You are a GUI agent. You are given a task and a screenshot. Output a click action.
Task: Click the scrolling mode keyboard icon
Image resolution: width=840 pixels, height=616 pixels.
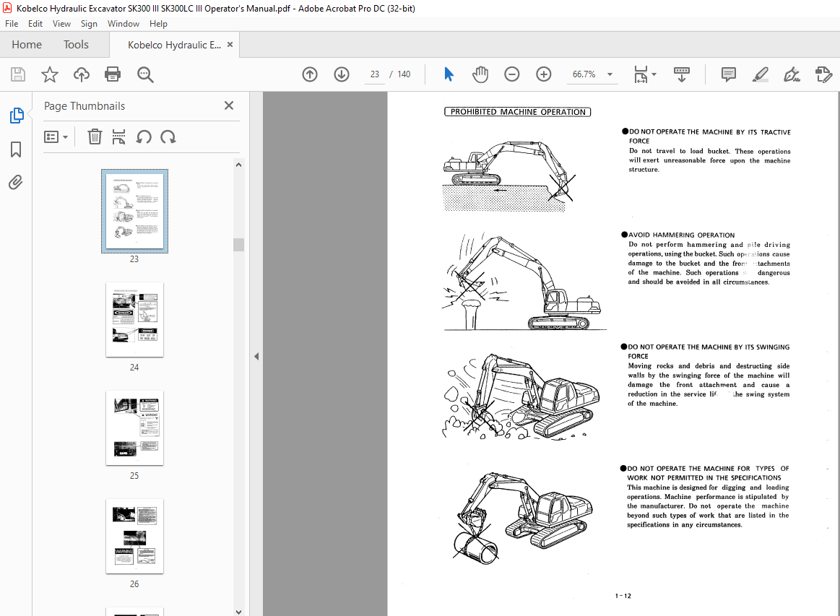click(681, 74)
